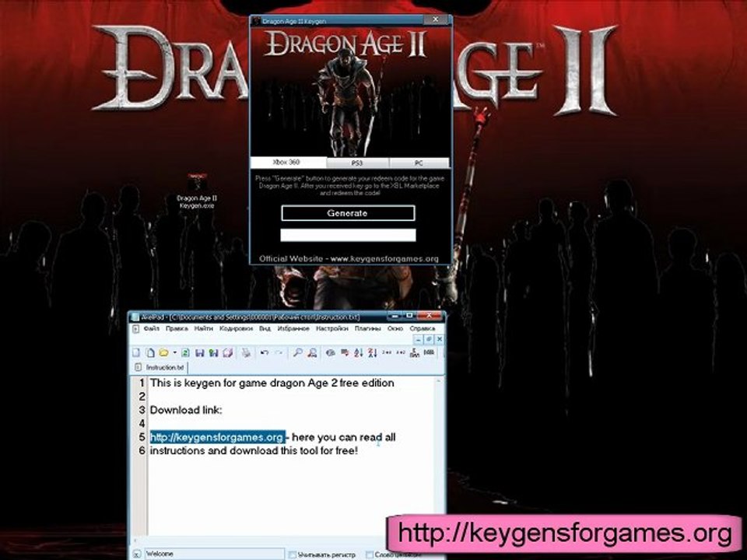
Task: Click the New document icon in AkelPad toolbar
Action: tap(136, 353)
